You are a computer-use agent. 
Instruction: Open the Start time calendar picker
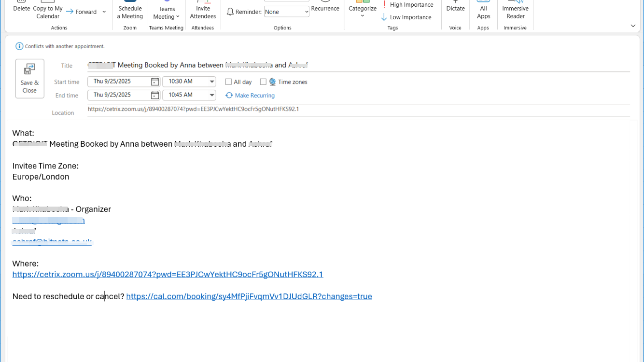coord(154,82)
